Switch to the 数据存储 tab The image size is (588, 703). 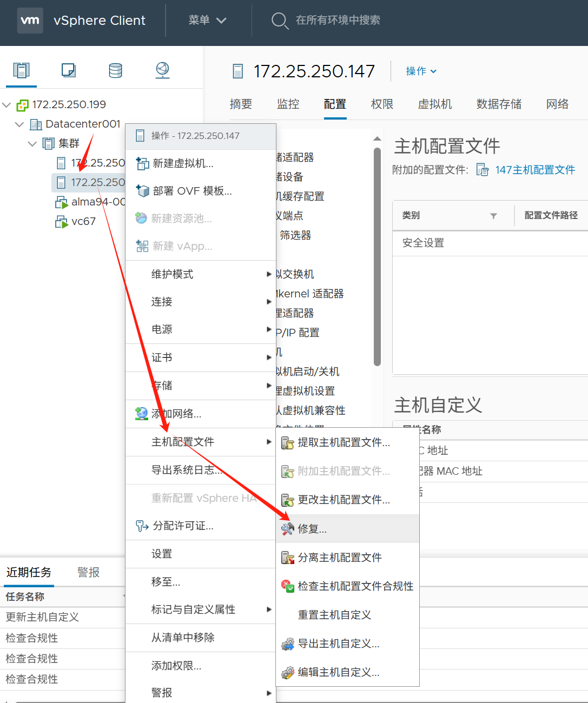(x=499, y=104)
